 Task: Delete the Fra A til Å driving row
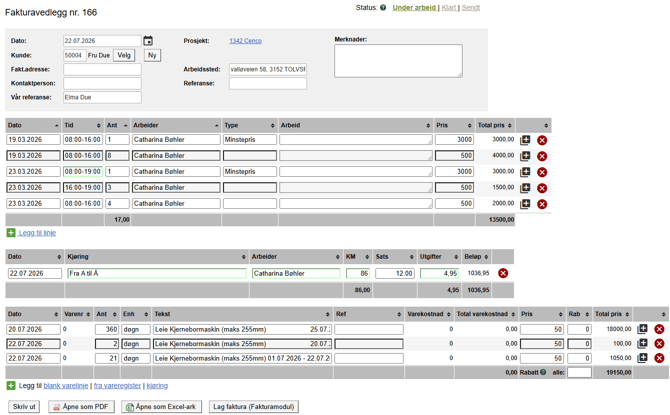click(x=503, y=273)
